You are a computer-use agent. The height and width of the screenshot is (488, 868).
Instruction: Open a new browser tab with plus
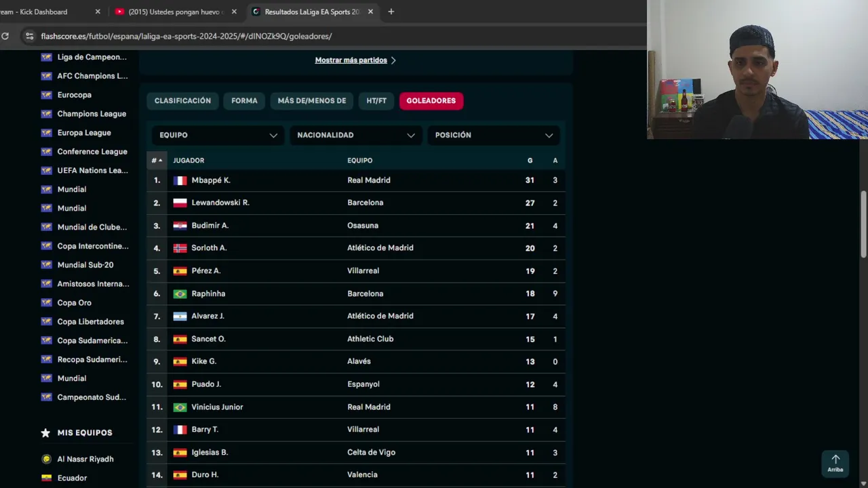click(x=391, y=12)
